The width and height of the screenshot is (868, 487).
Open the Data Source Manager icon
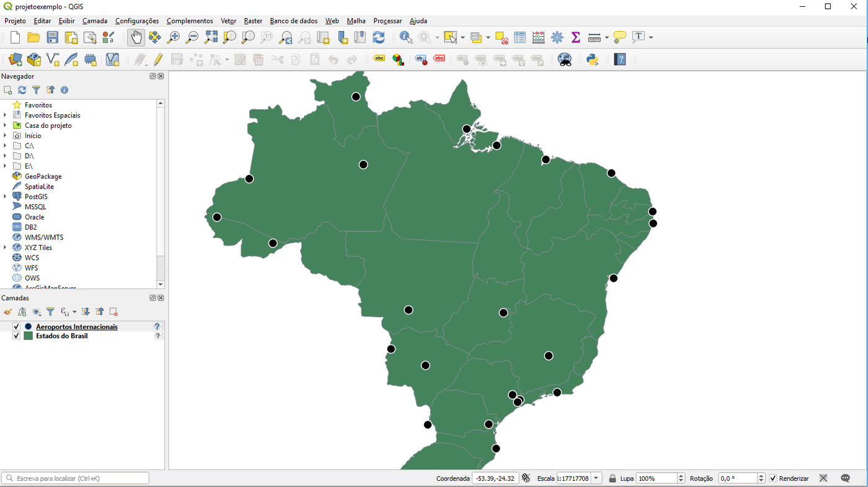tap(15, 60)
